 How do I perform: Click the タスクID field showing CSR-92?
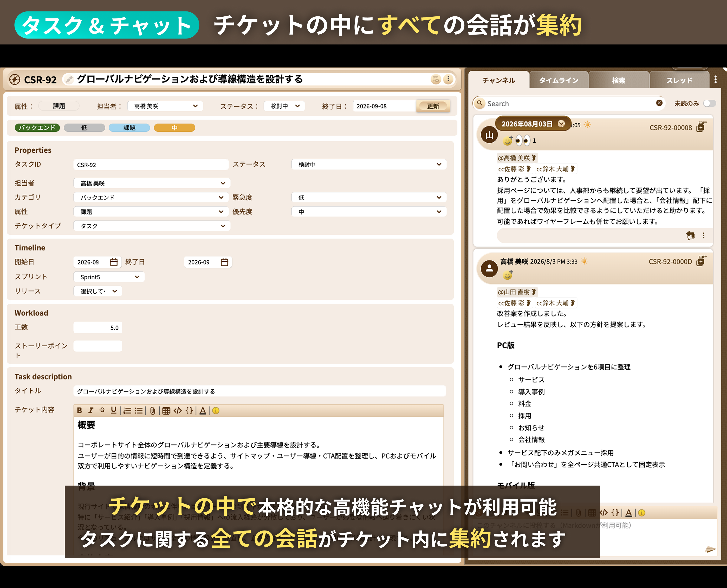point(151,165)
